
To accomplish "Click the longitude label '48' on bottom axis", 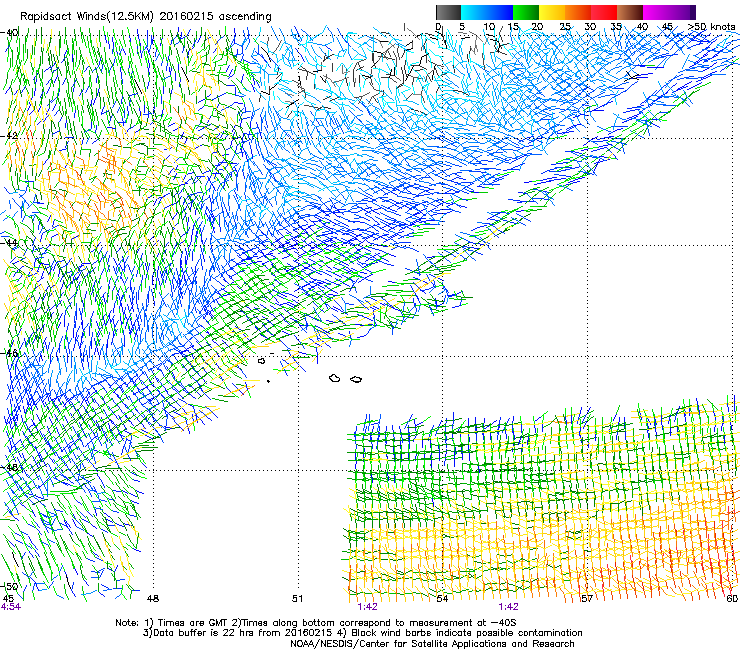I will pos(152,599).
